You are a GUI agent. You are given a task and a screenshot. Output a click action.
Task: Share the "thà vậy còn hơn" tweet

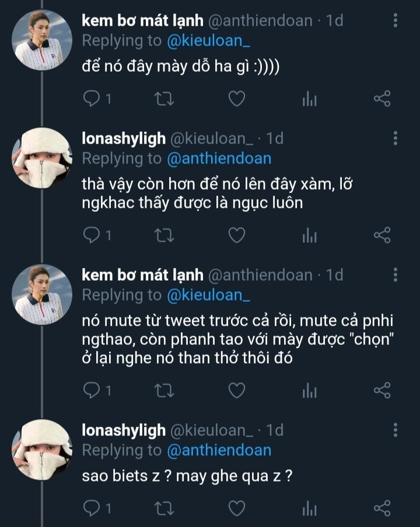tap(381, 235)
